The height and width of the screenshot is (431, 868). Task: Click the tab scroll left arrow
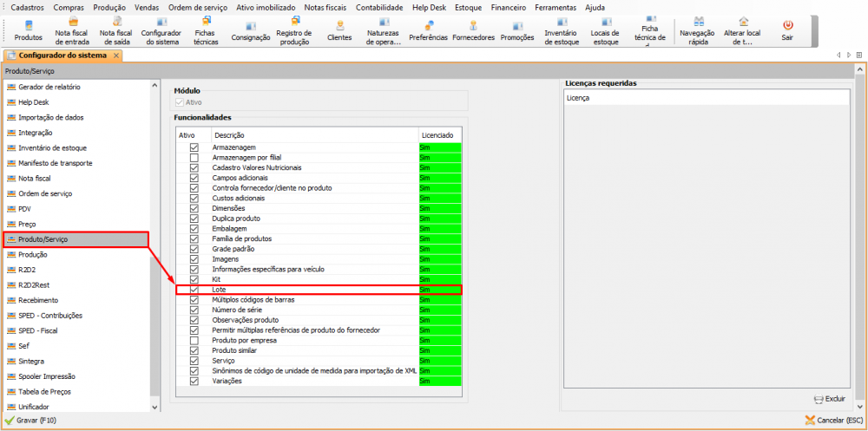tap(838, 55)
